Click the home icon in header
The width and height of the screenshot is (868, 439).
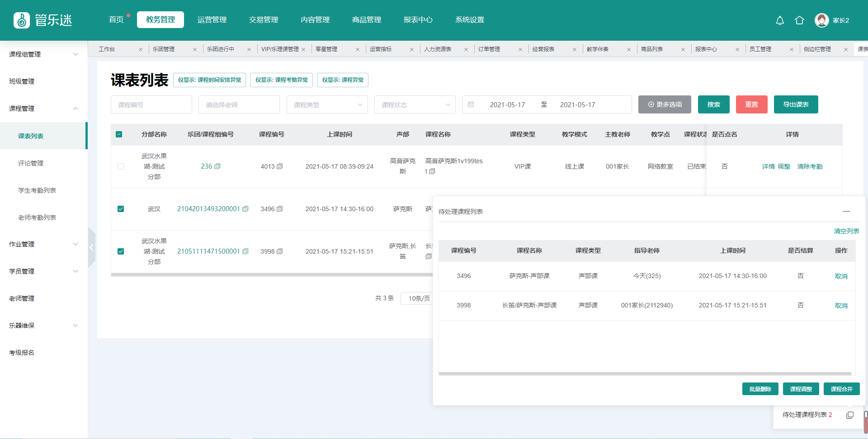tap(799, 20)
